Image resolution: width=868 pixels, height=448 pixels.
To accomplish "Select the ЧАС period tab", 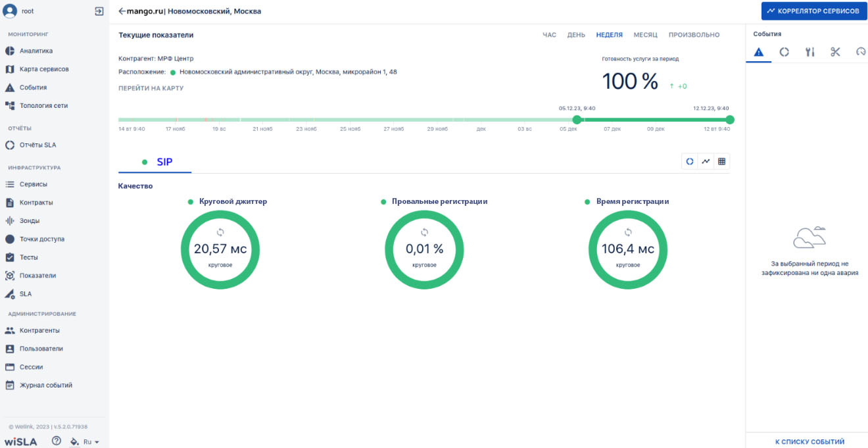I will point(549,35).
